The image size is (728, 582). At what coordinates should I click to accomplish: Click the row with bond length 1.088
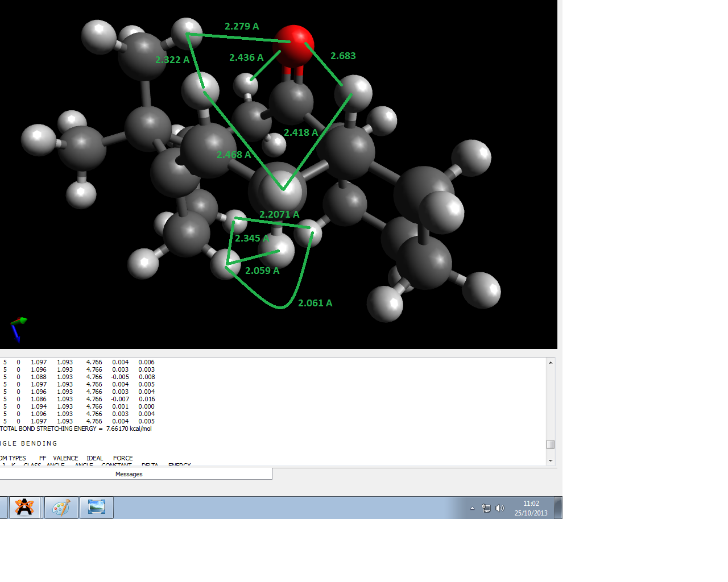click(x=78, y=377)
